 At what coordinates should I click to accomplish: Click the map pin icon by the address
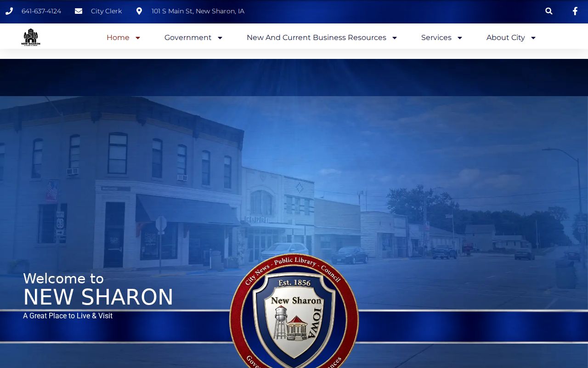click(139, 11)
